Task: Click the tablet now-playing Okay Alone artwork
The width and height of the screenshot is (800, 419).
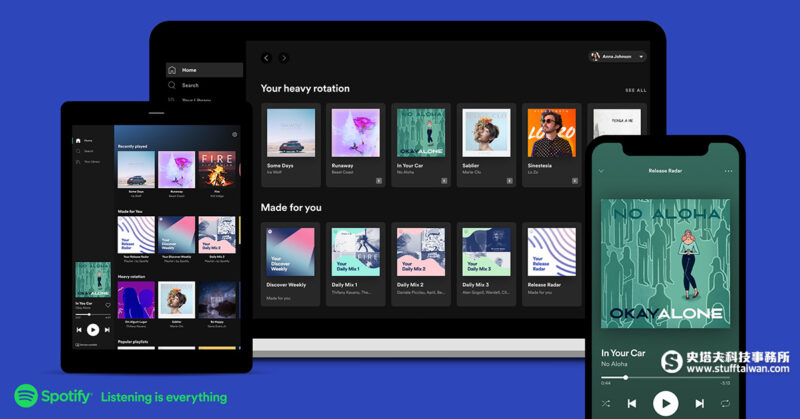Action: pyautogui.click(x=93, y=280)
